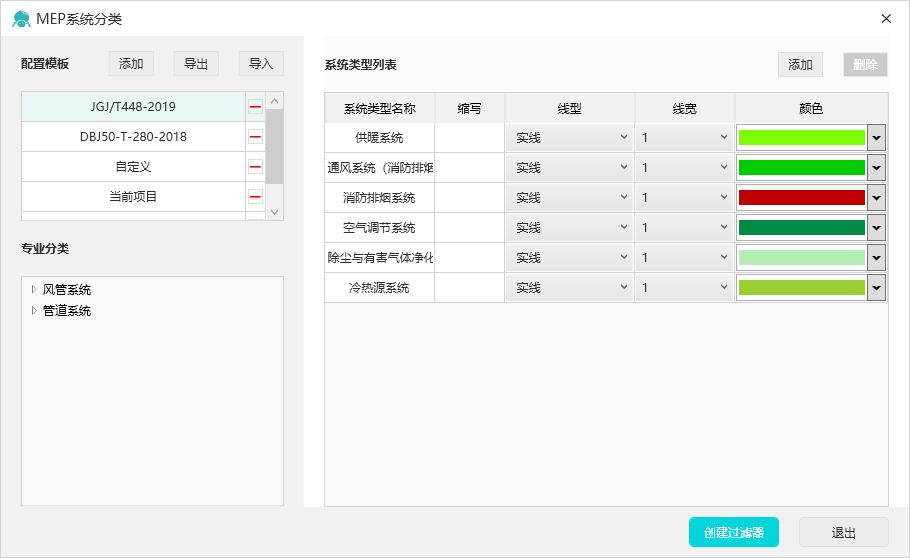Click 添加 next to 配置模板
The image size is (910, 558).
[x=131, y=63]
